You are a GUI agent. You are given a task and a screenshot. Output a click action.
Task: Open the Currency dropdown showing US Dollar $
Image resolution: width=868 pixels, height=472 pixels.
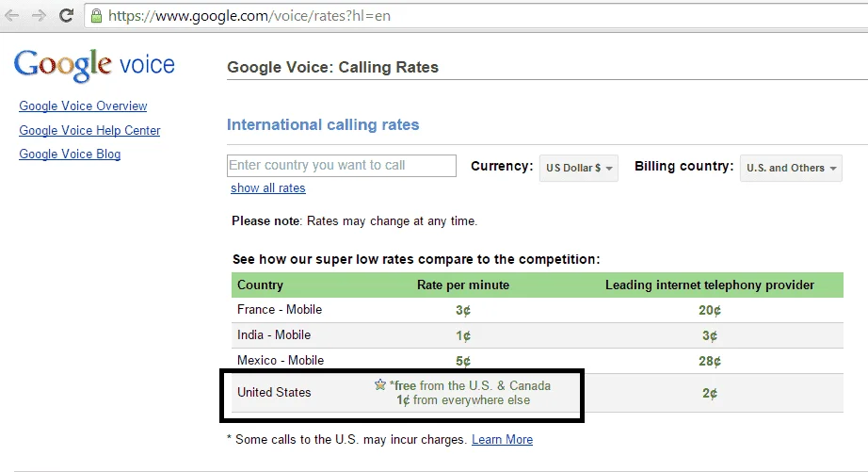click(x=579, y=168)
